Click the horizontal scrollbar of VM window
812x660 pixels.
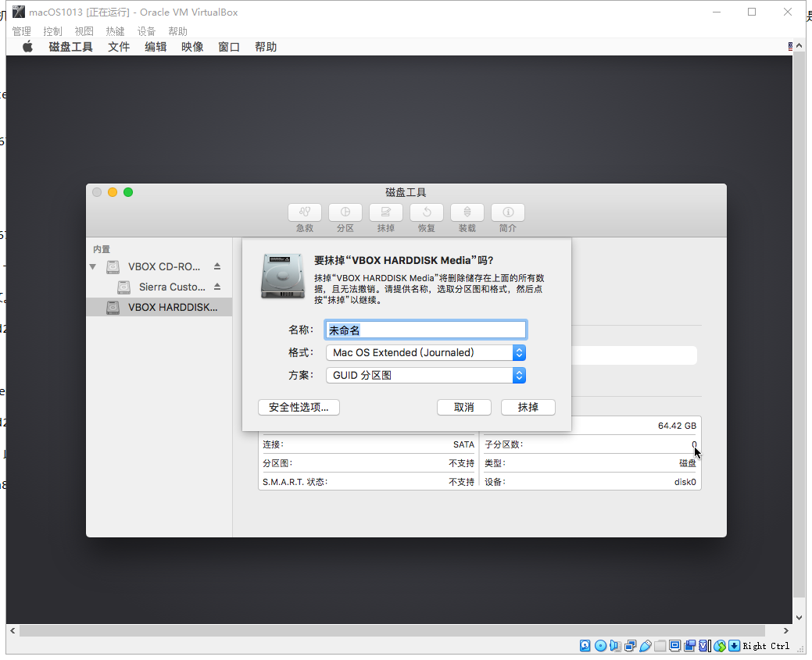click(x=392, y=630)
